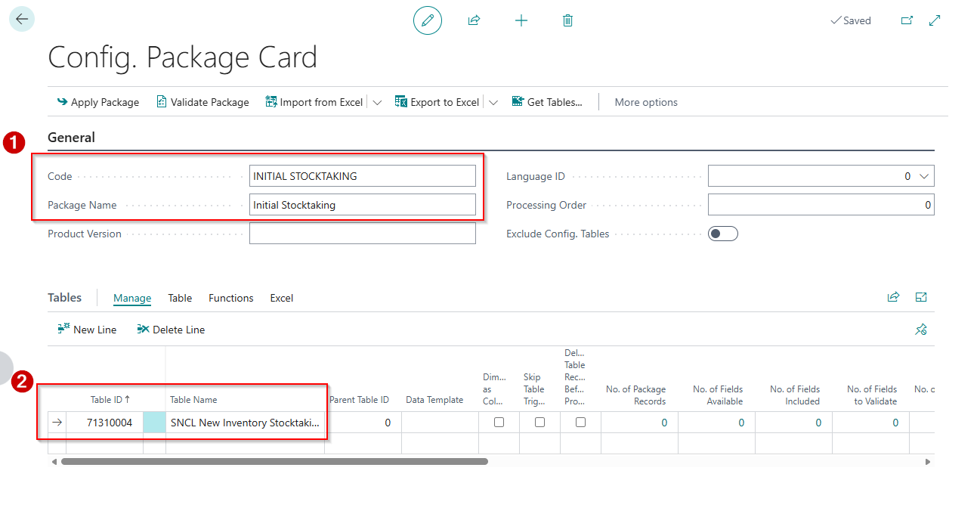Image resolution: width=980 pixels, height=511 pixels.
Task: Click New Line
Action: (x=87, y=330)
